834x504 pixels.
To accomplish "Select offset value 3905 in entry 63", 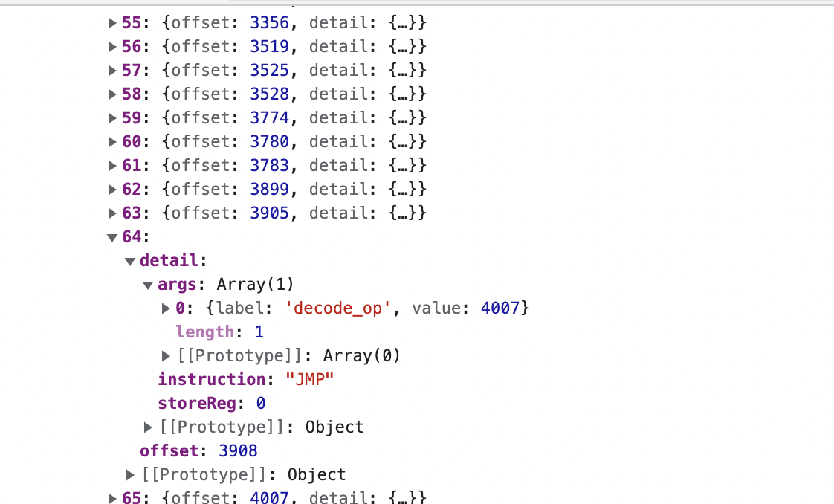I will click(269, 213).
